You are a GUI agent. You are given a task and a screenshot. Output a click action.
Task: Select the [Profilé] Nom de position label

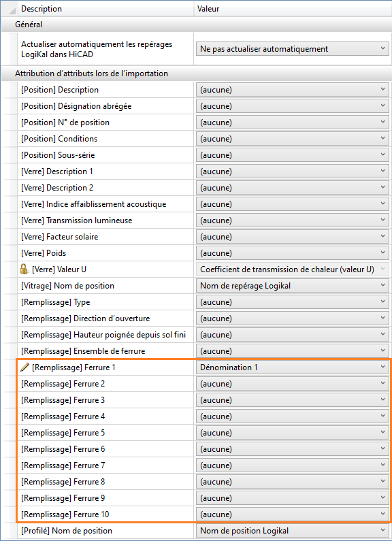click(67, 531)
